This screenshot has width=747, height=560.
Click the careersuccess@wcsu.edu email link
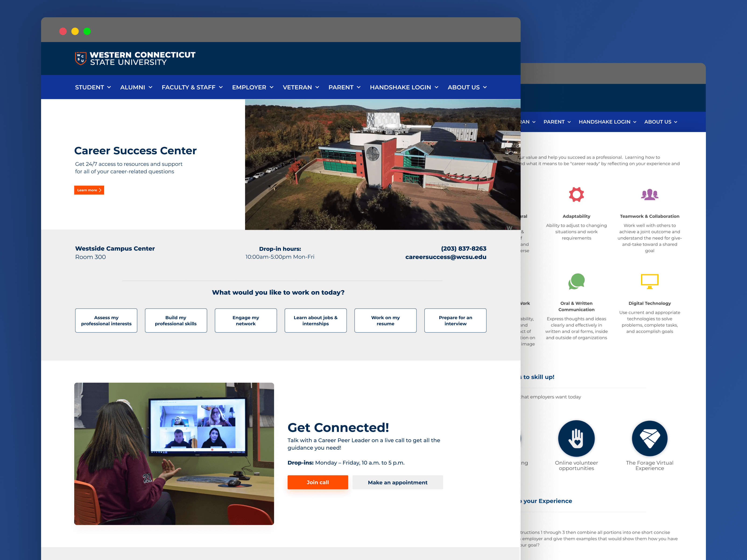pos(446,256)
